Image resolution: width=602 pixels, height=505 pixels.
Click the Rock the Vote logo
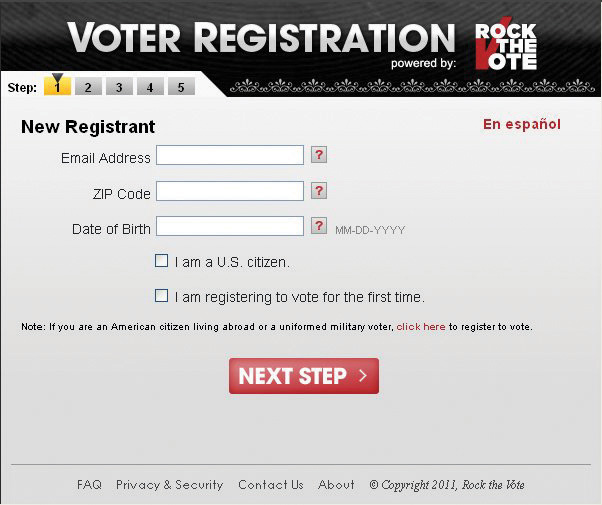(506, 44)
